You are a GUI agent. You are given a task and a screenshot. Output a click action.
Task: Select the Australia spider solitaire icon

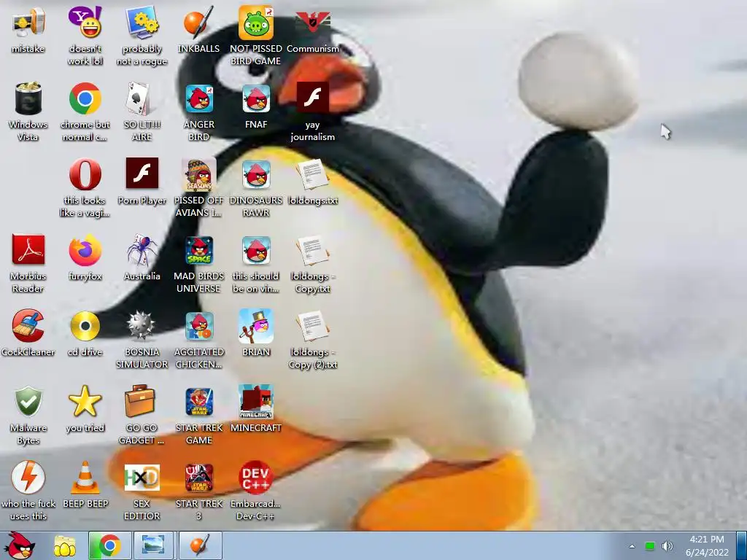142,250
